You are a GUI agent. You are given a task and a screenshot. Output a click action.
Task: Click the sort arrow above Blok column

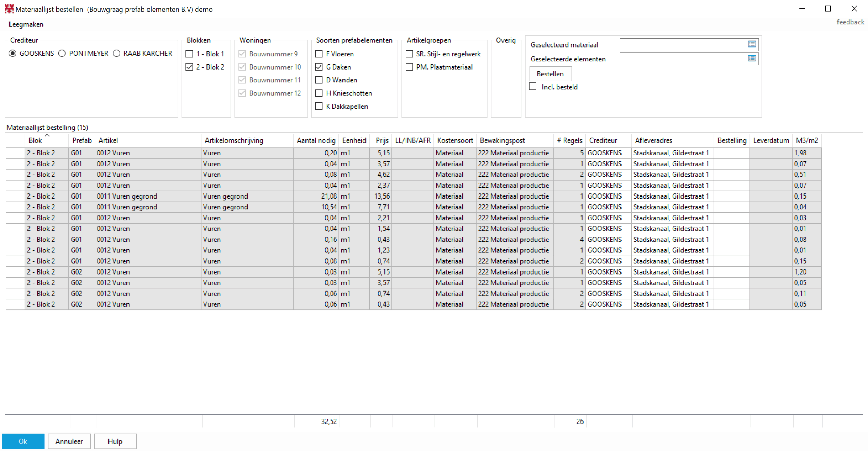click(x=47, y=135)
